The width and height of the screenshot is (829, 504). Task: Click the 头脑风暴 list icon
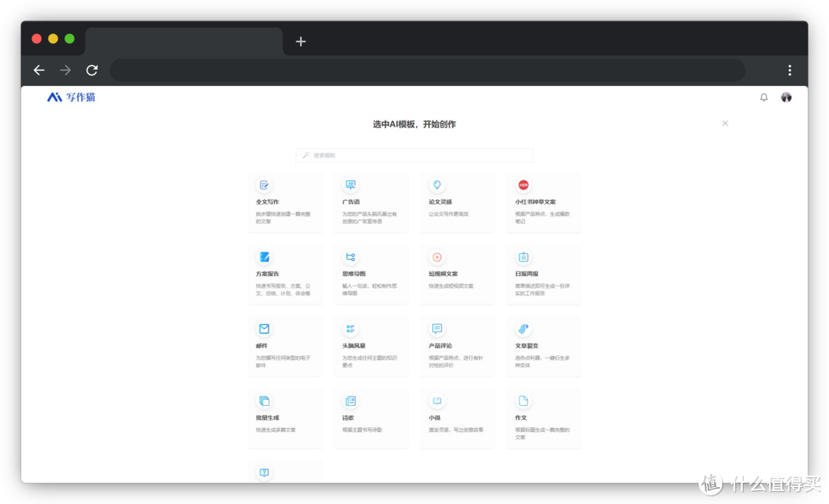(351, 328)
